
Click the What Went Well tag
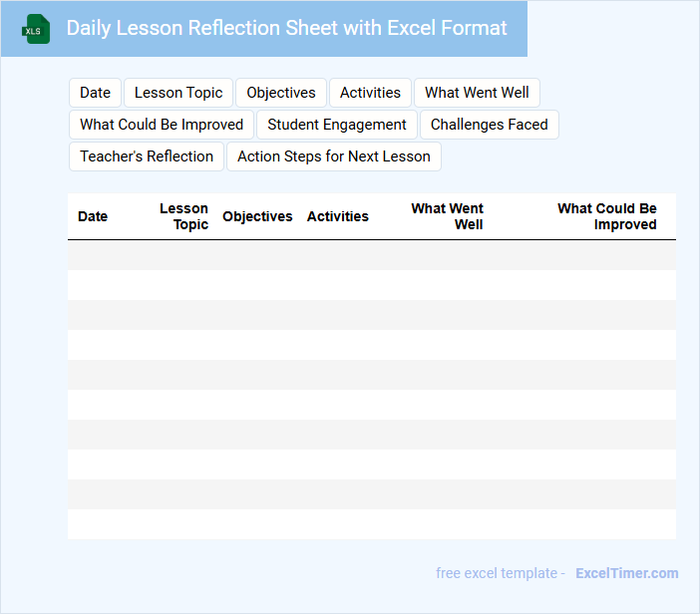pyautogui.click(x=477, y=93)
